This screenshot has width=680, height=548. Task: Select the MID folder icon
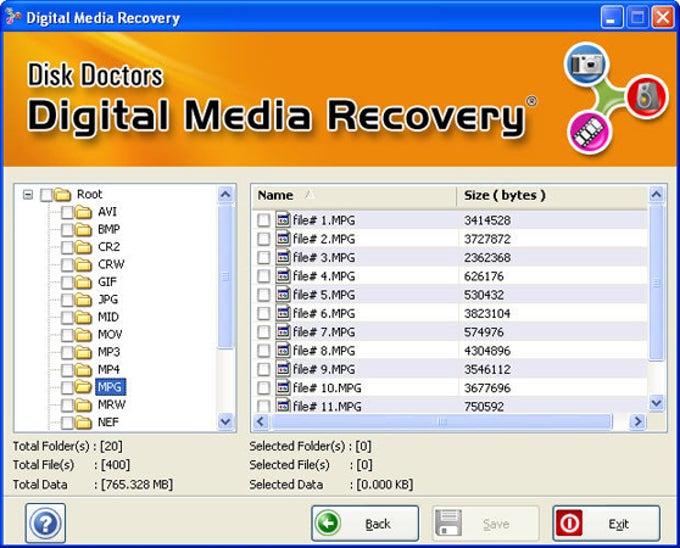83,318
